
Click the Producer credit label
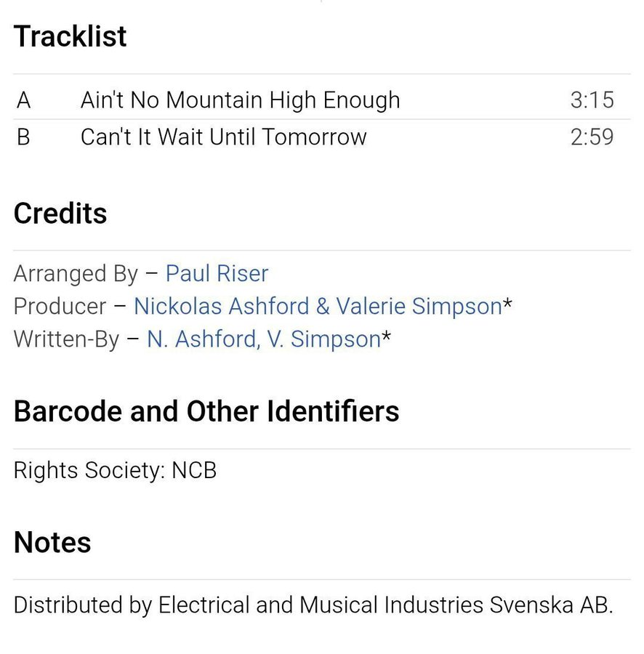coord(60,307)
